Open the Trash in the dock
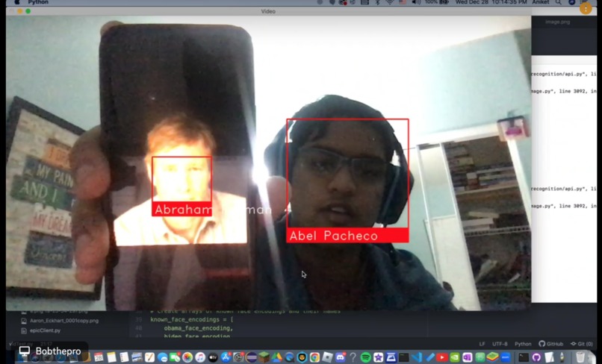The image size is (602, 364). tap(580, 357)
